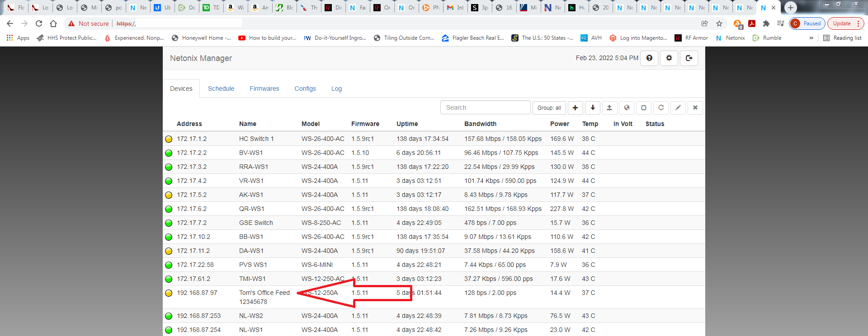Switch to the Schedule tab
Viewport: 868px width, 336px height.
(221, 89)
